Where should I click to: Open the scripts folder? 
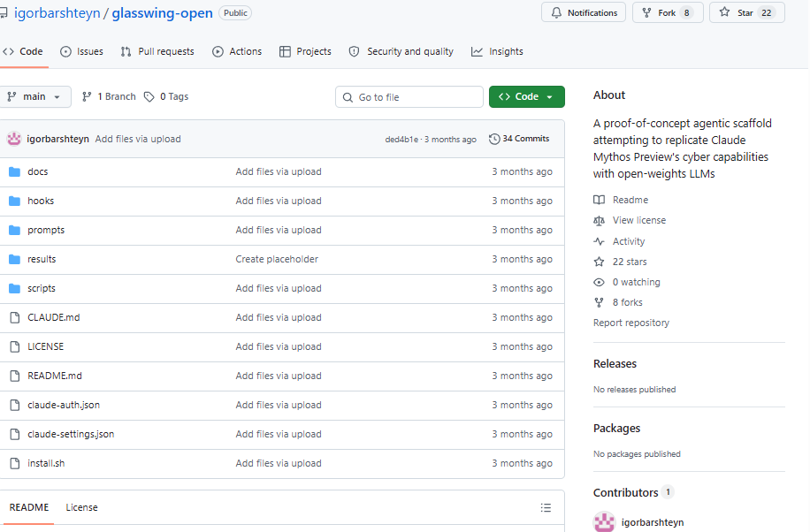click(42, 288)
